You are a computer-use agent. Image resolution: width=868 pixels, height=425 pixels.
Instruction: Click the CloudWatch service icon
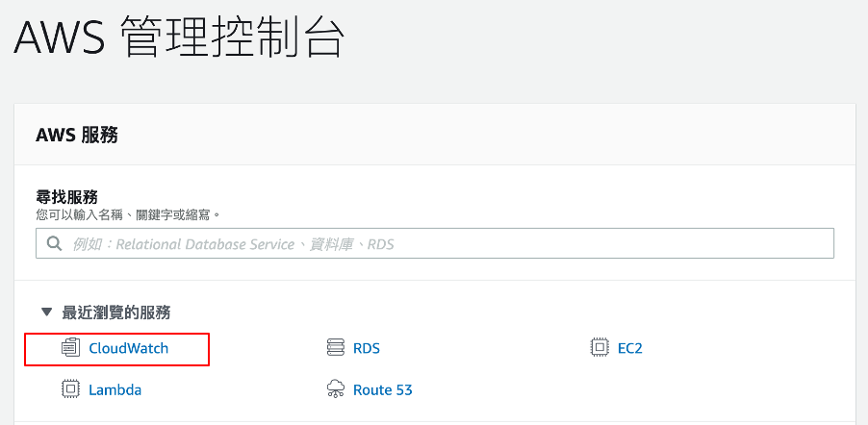tap(70, 348)
